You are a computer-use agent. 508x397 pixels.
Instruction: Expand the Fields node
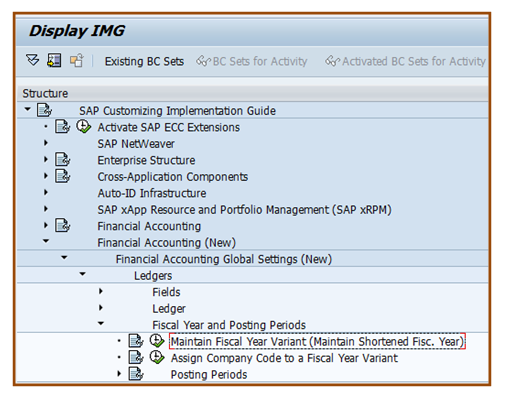(x=101, y=291)
